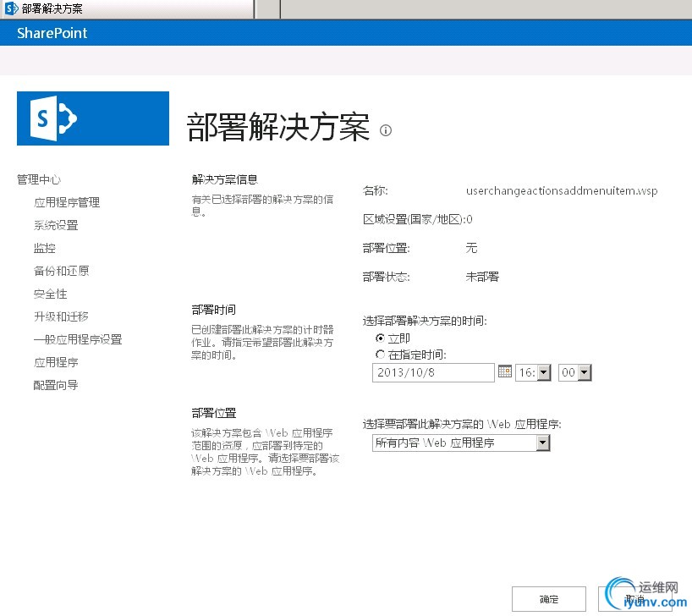The width and height of the screenshot is (692, 616).
Task: Click the 取消 button
Action: point(634,599)
